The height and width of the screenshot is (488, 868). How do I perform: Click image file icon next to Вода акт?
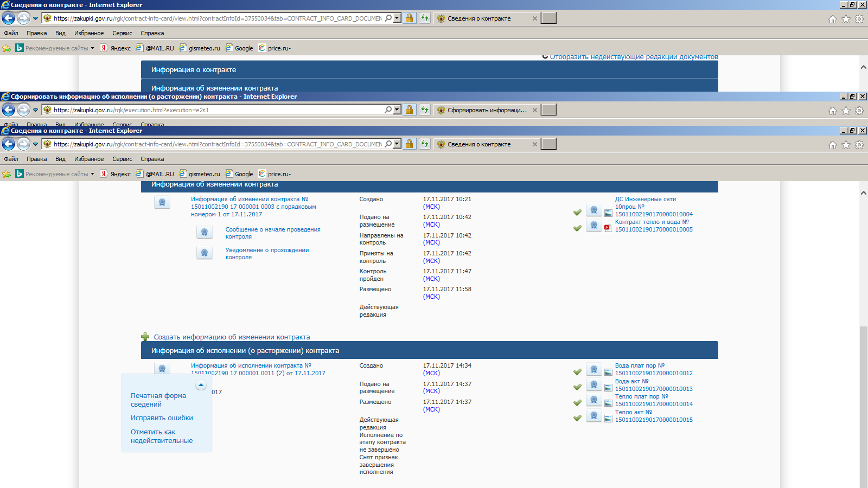(608, 388)
